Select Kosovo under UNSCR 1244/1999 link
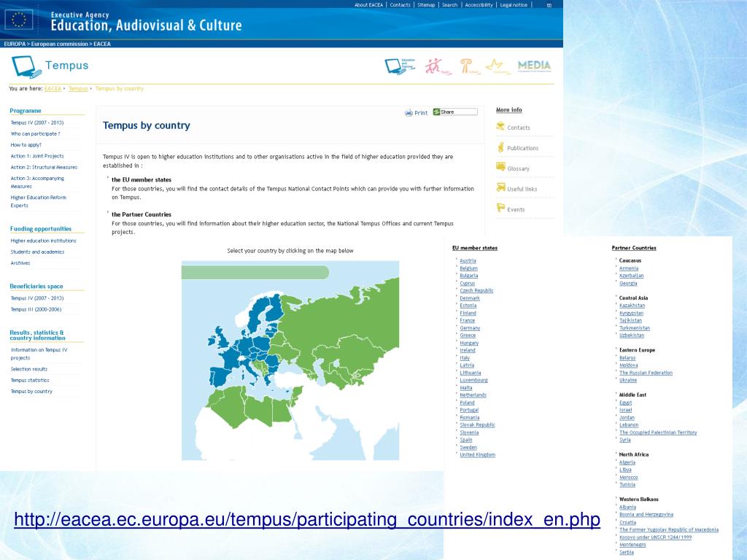 (656, 537)
